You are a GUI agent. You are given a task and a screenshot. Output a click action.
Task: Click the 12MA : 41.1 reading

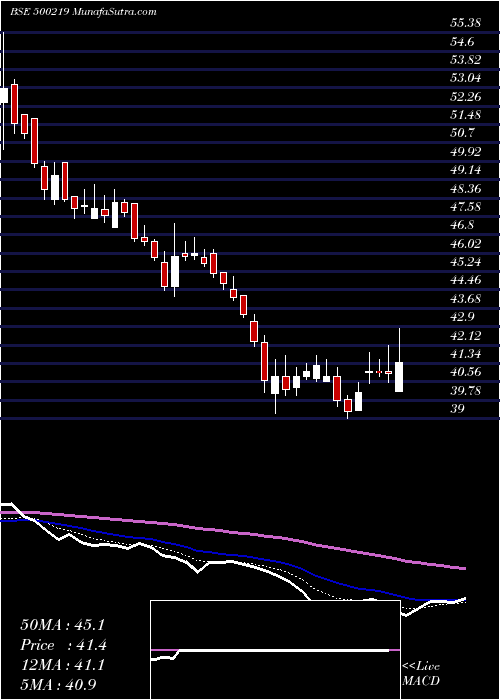62,665
